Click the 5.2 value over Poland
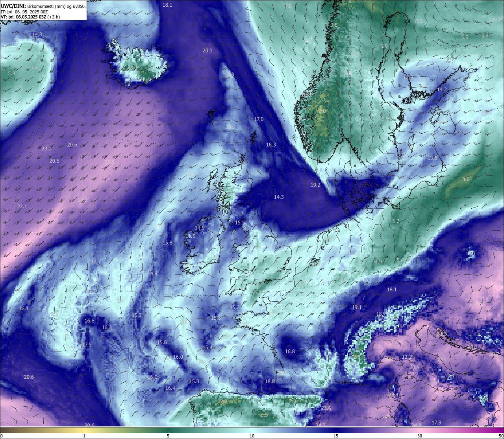Viewport: 504px width, 439px height. [396, 221]
